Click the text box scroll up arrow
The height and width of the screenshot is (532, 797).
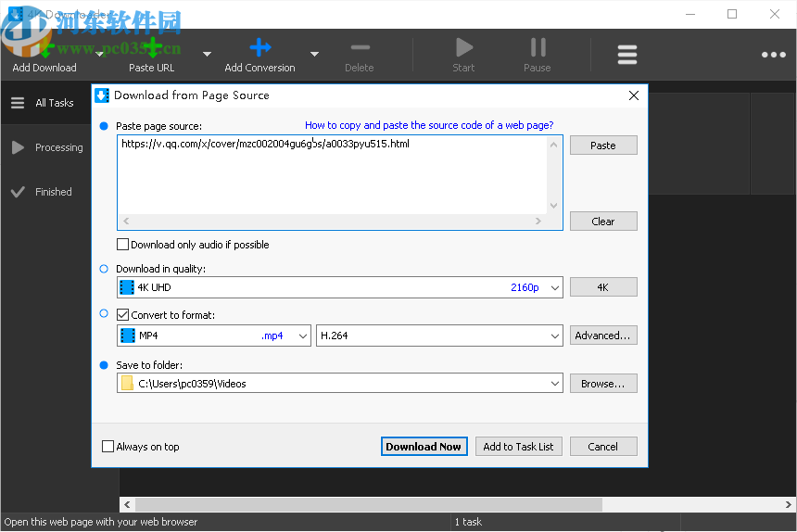pyautogui.click(x=553, y=145)
